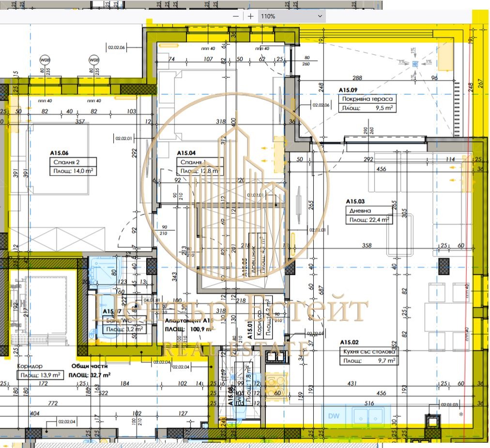490x448 pixels.
Task: Open the 110% zoom level dropdown
Action: tap(291, 16)
